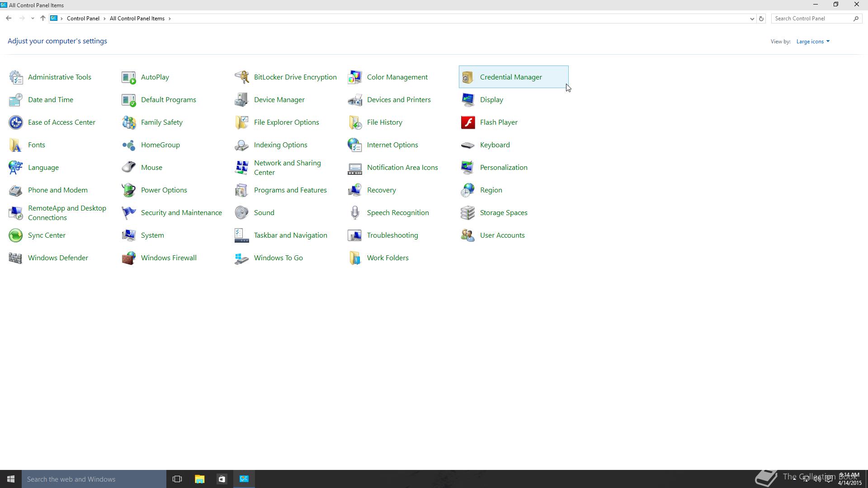Open the Speech Recognition microphone icon
The width and height of the screenshot is (868, 488).
[355, 213]
